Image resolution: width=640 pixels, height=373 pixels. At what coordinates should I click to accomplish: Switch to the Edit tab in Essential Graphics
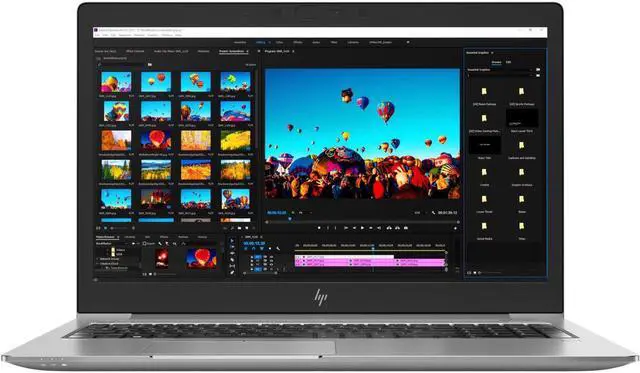pos(509,62)
